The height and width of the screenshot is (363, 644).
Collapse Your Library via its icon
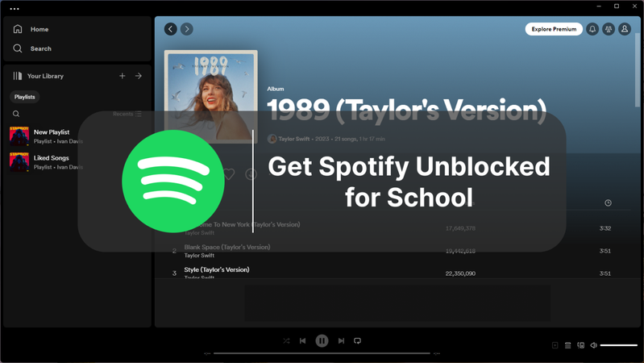click(x=17, y=76)
